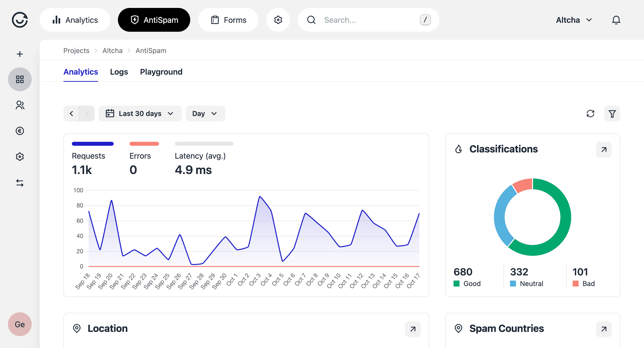Click the Location section expand icon
This screenshot has width=644, height=348.
point(414,329)
